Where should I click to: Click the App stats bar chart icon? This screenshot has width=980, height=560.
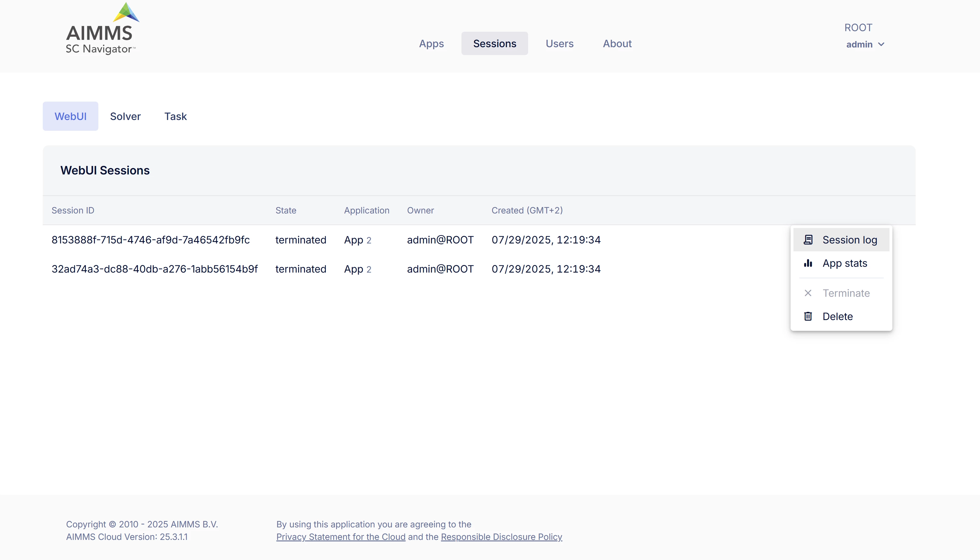[808, 263]
